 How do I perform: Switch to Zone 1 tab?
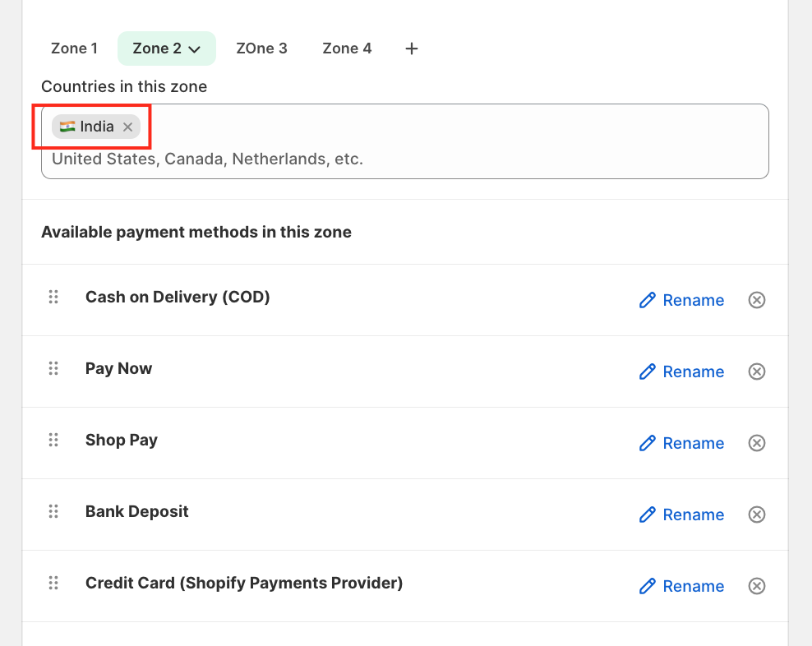coord(74,48)
